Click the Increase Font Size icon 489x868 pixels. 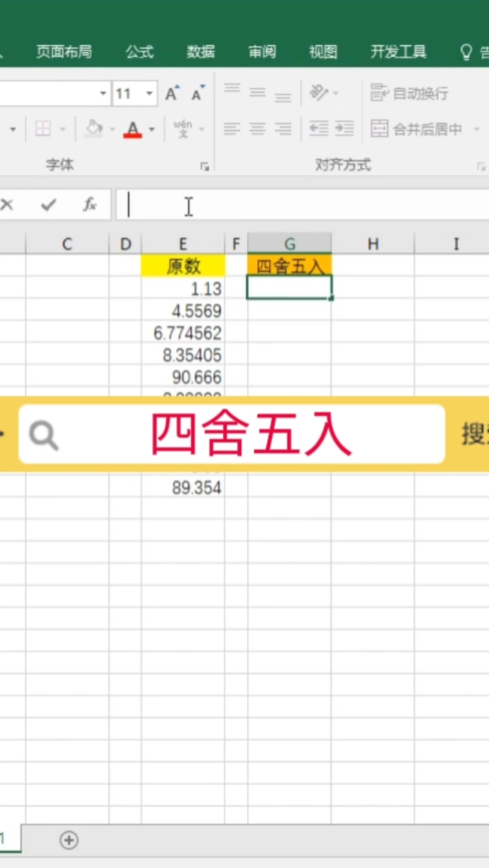point(170,93)
